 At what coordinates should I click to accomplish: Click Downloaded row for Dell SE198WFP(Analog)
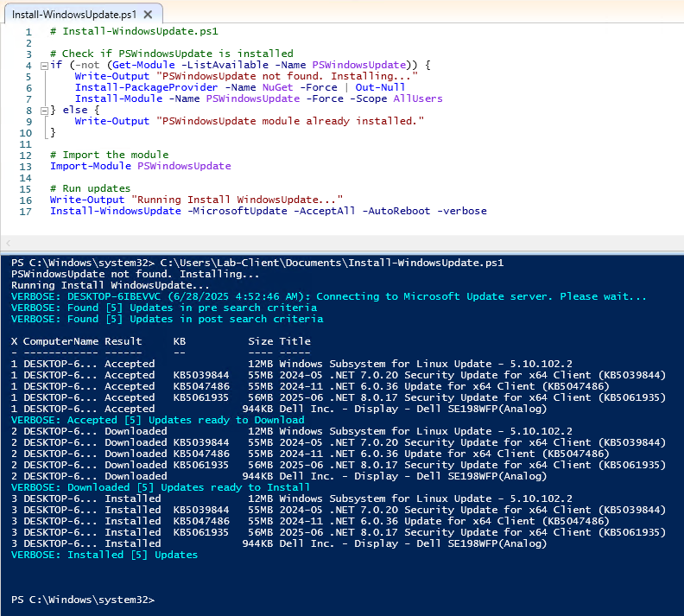coord(279,476)
